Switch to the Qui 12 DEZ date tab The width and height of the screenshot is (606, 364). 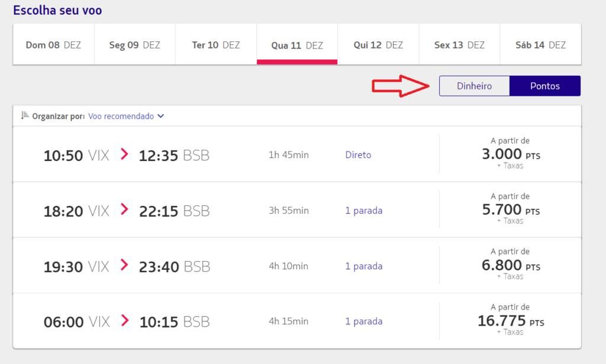(378, 45)
